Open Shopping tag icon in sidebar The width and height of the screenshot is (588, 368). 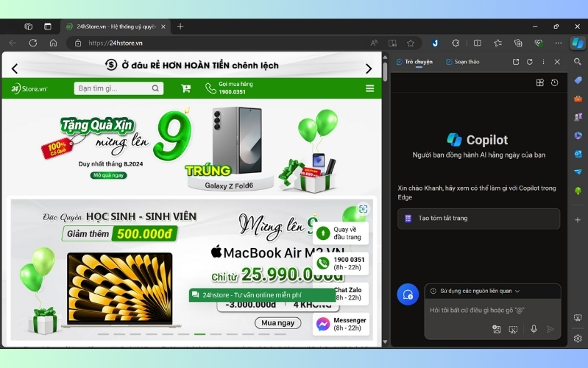[578, 80]
